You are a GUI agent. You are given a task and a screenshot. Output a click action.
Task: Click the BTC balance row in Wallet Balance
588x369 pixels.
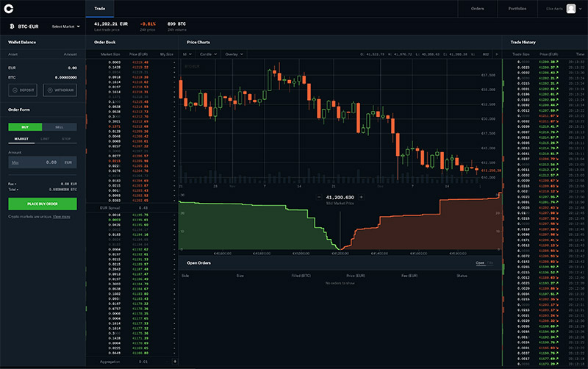pos(43,77)
